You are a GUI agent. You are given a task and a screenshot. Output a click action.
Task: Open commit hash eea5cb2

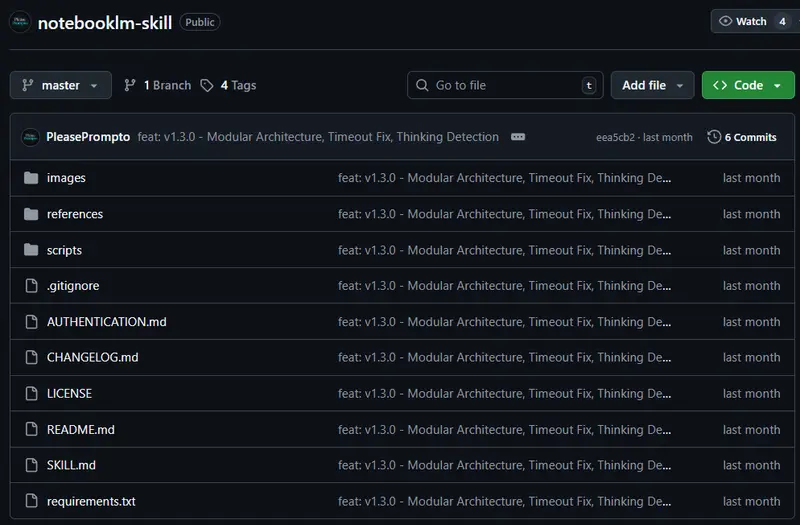click(x=616, y=137)
